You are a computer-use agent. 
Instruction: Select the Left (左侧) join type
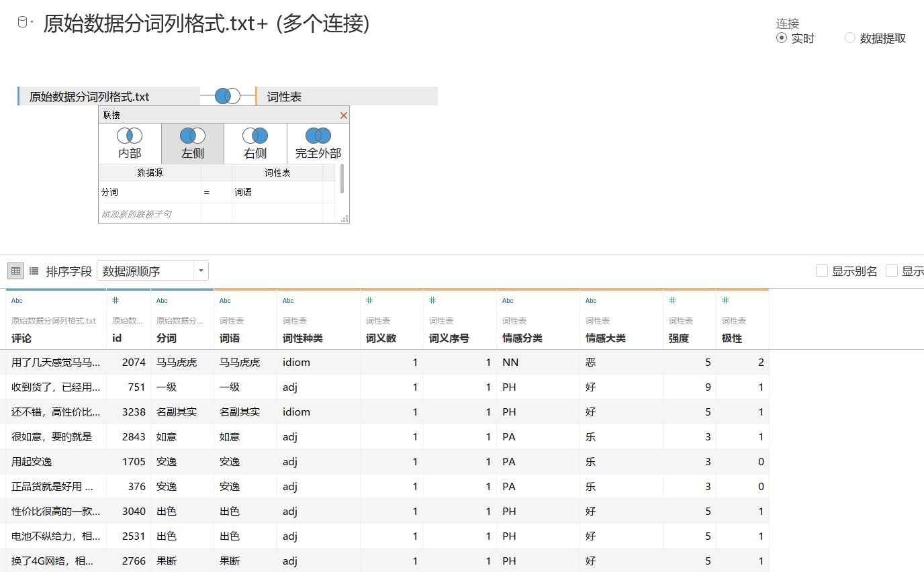click(x=193, y=143)
